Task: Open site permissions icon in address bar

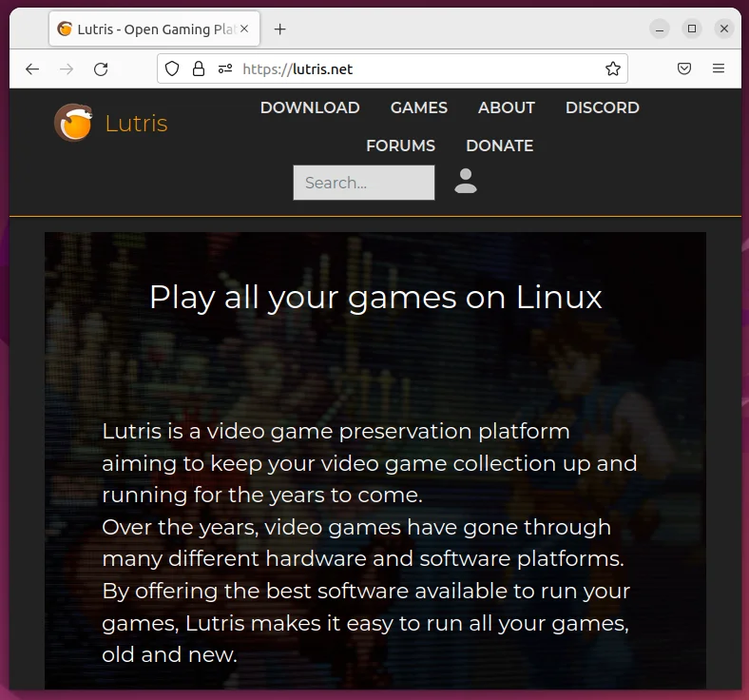Action: click(225, 68)
